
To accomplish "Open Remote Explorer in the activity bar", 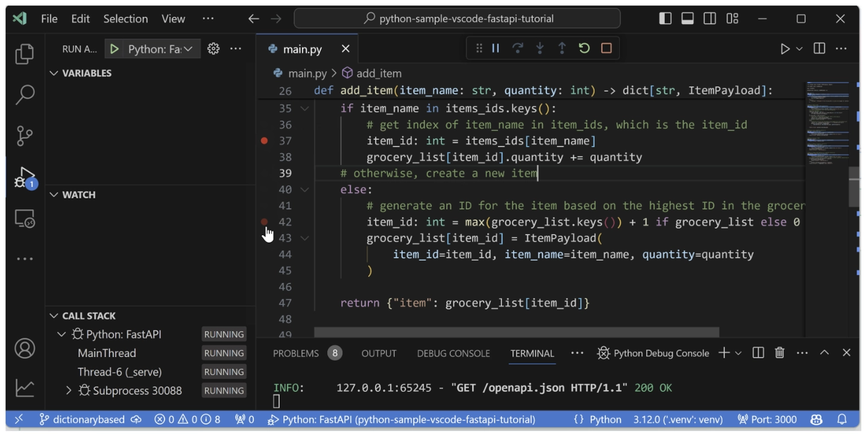I will click(x=24, y=219).
